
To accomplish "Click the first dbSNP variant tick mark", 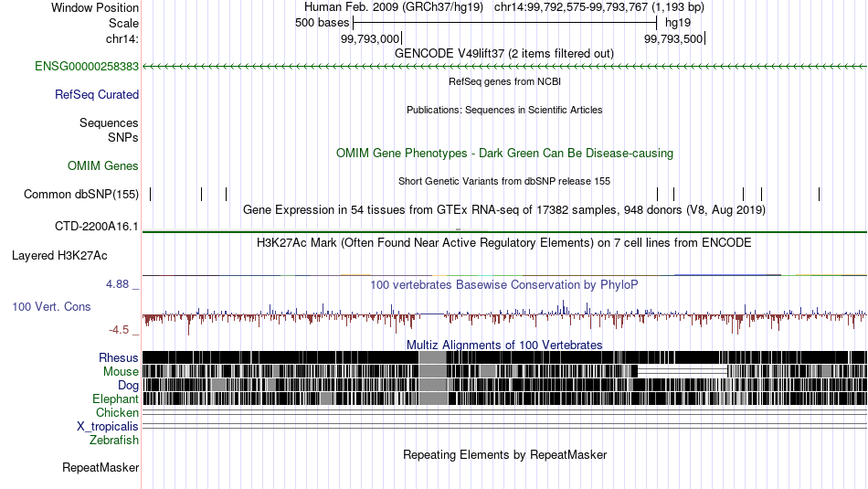I will coord(150,194).
